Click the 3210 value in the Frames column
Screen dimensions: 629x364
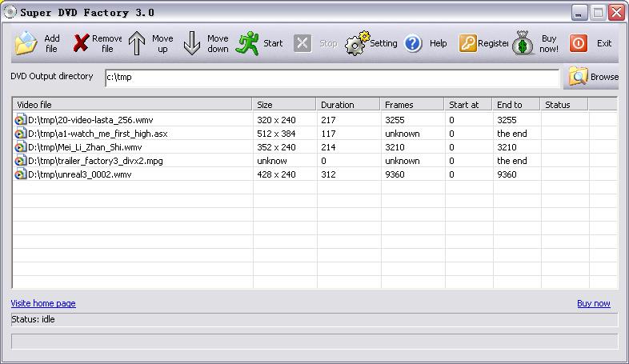click(395, 147)
